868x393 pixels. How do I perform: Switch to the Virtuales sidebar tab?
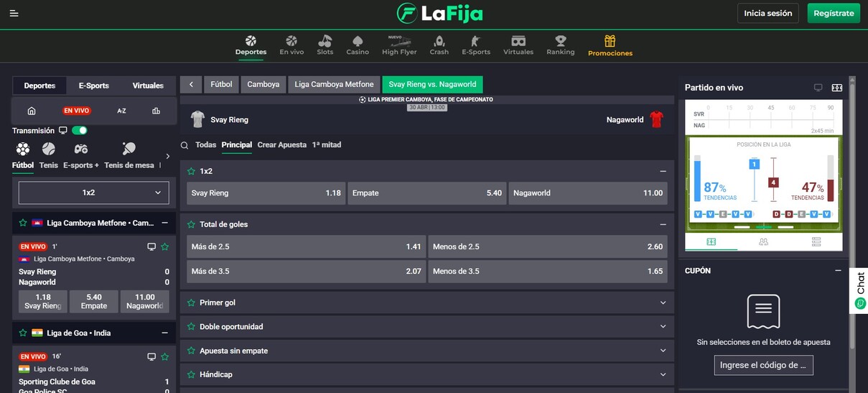coord(148,85)
